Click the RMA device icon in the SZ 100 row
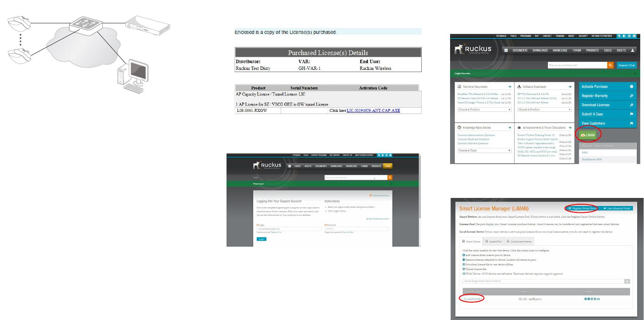 [598, 299]
